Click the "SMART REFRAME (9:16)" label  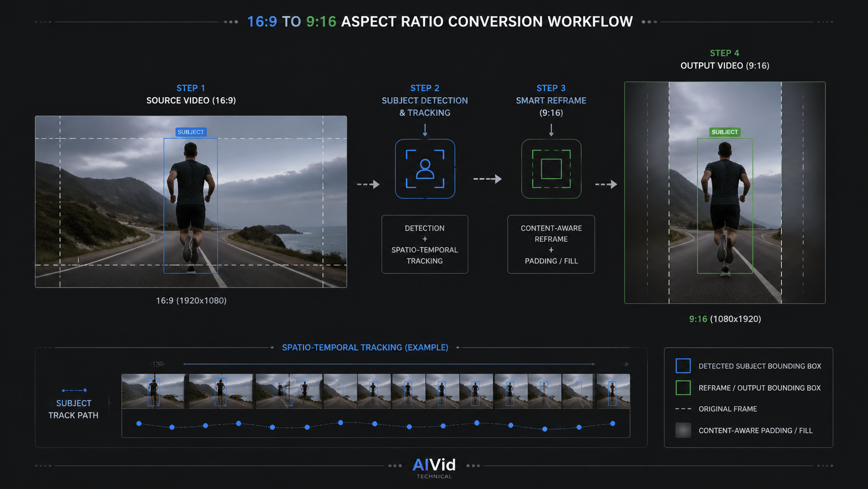pyautogui.click(x=551, y=107)
